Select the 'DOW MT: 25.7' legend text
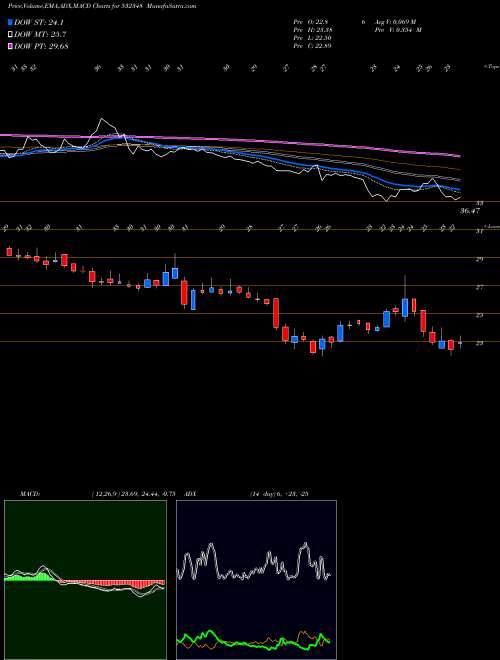500x660 pixels. click(40, 35)
